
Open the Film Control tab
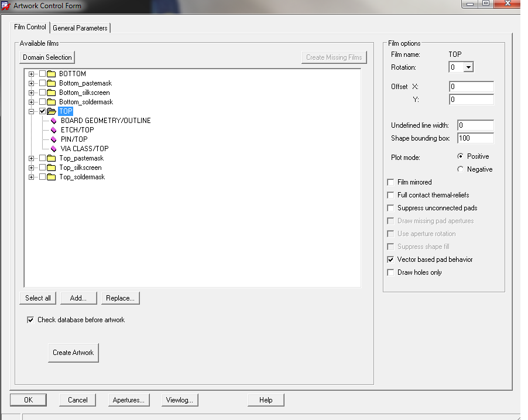pos(30,28)
